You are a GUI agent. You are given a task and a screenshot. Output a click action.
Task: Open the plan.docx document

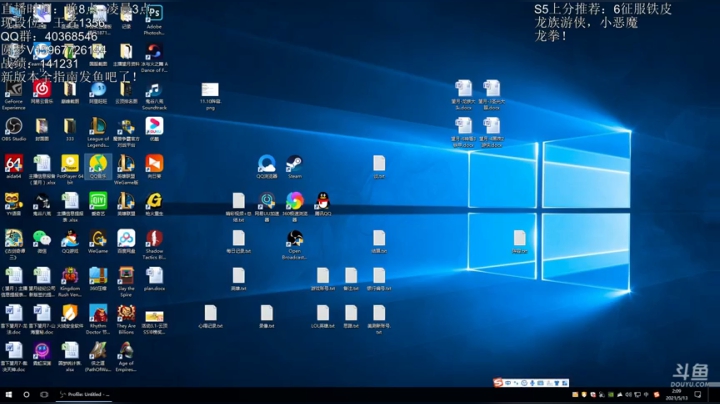pos(154,280)
